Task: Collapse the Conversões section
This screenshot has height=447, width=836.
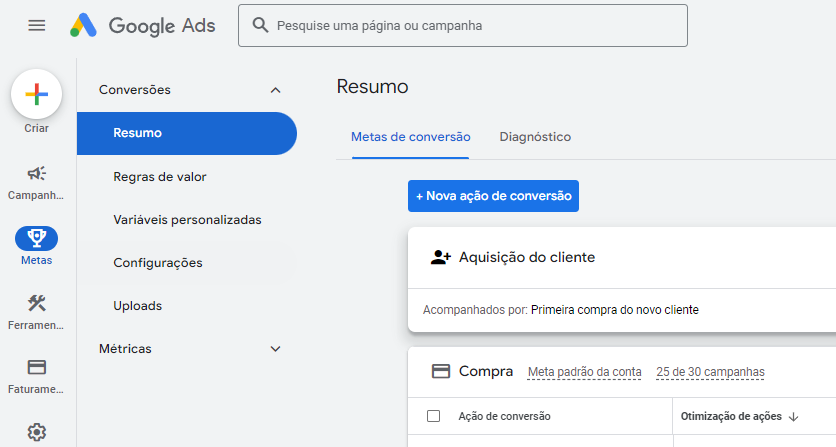Action: coord(275,90)
